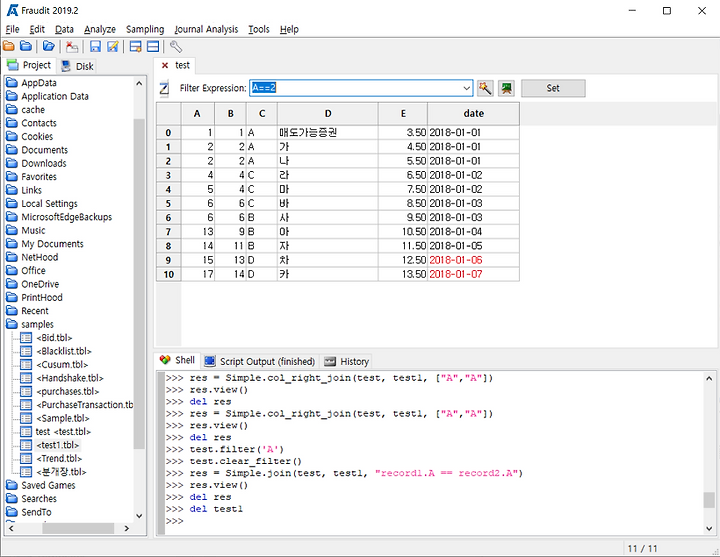Click column header D
This screenshot has width=720, height=557.
pos(328,114)
